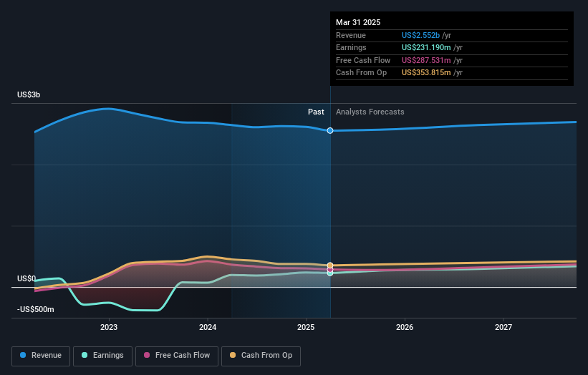Click the 2023 x-axis label
The width and height of the screenshot is (588, 375).
pyautogui.click(x=109, y=327)
